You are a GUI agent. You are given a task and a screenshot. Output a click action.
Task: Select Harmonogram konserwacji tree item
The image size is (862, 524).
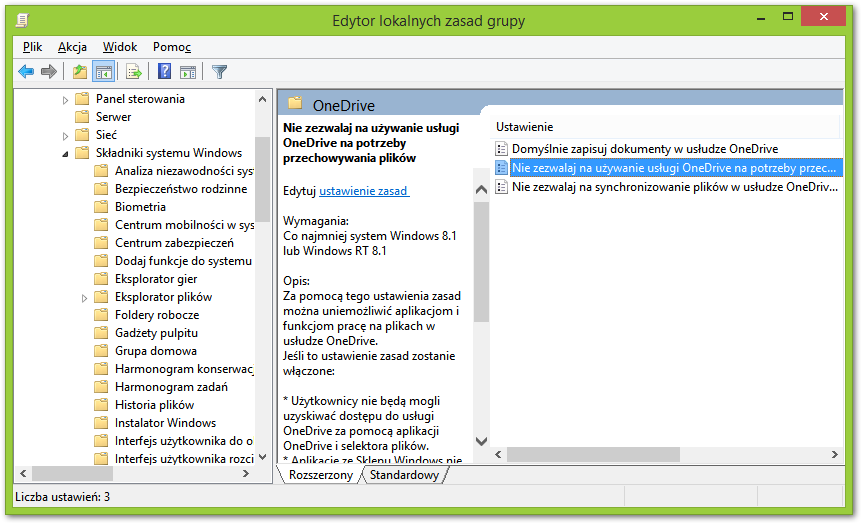coord(184,369)
